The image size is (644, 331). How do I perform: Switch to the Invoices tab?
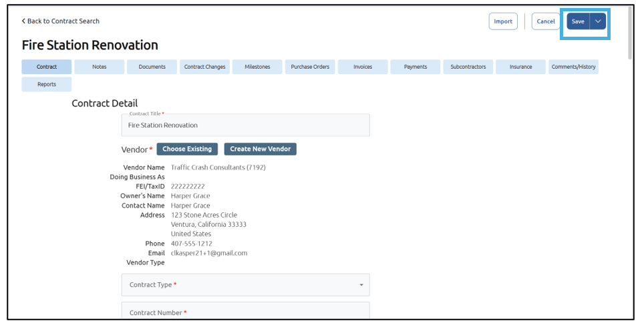click(363, 67)
